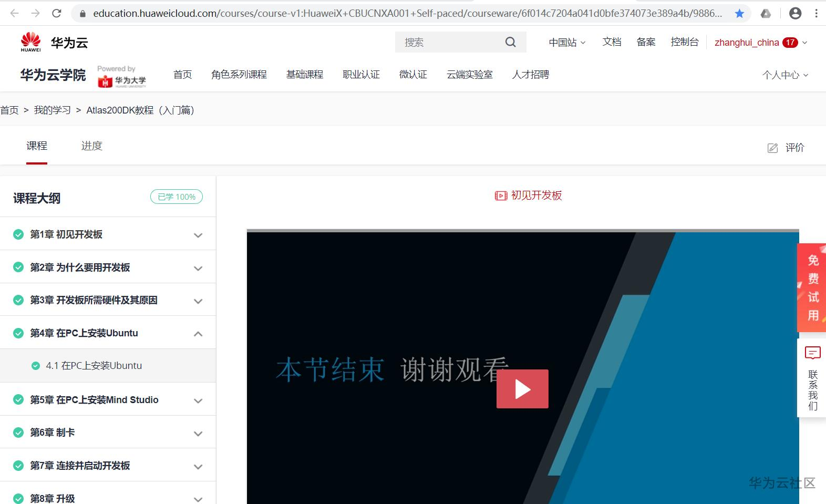The width and height of the screenshot is (826, 504).
Task: Open the 中国站 region dropdown
Action: pos(567,43)
